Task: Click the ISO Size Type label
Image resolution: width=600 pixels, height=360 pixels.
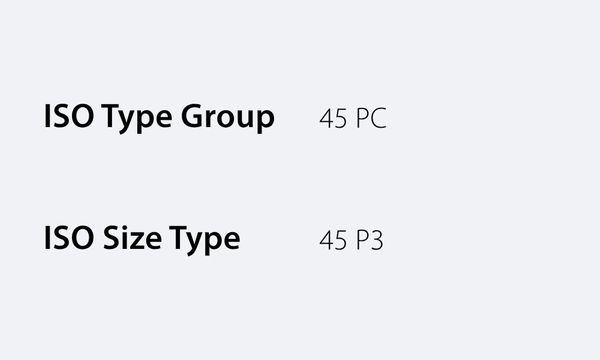Action: click(142, 239)
